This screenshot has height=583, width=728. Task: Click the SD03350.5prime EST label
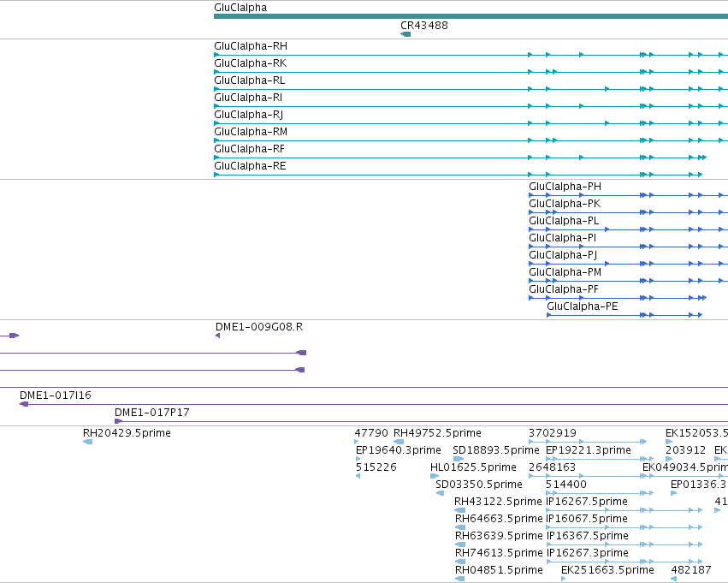pos(479,485)
